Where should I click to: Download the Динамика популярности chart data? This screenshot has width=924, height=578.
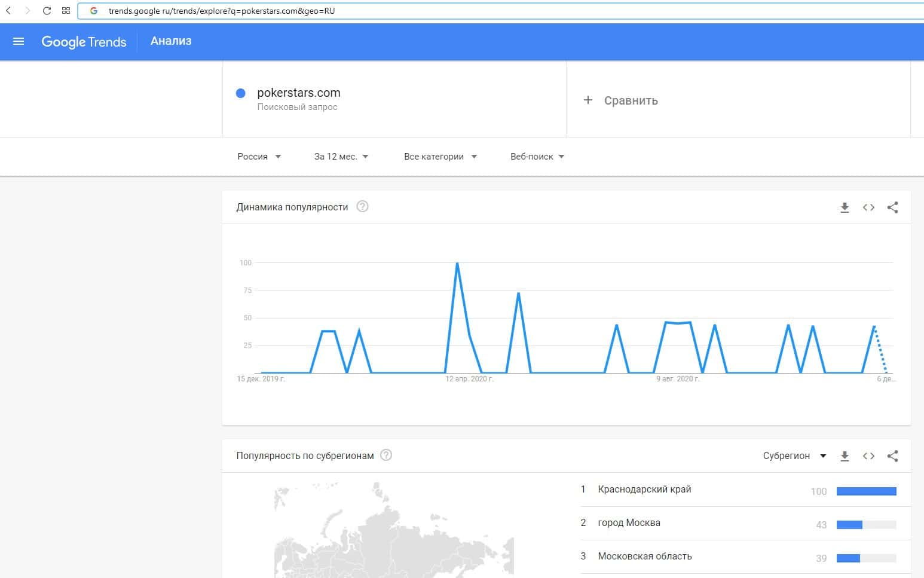pos(845,207)
